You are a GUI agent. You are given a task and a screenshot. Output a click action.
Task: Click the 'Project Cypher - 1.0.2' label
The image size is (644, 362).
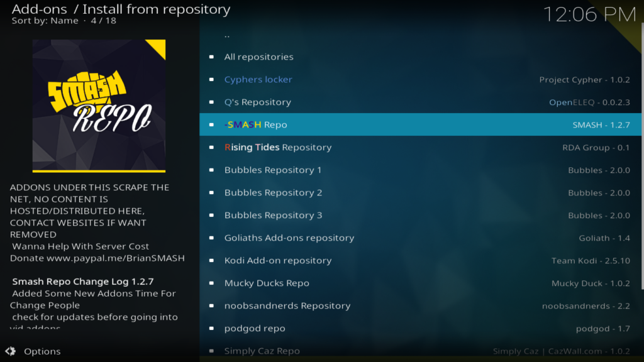point(584,80)
